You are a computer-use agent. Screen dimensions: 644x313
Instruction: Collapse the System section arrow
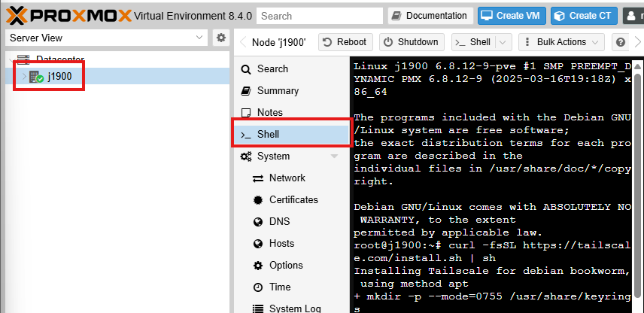(334, 156)
